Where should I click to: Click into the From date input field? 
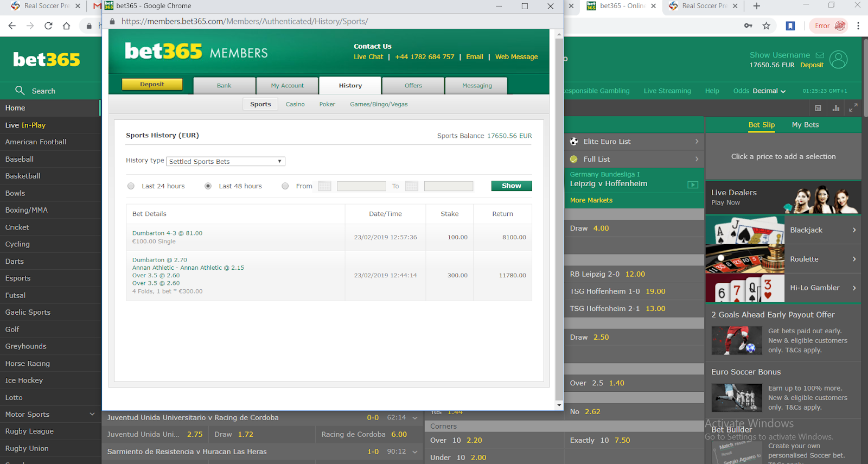[x=361, y=186]
